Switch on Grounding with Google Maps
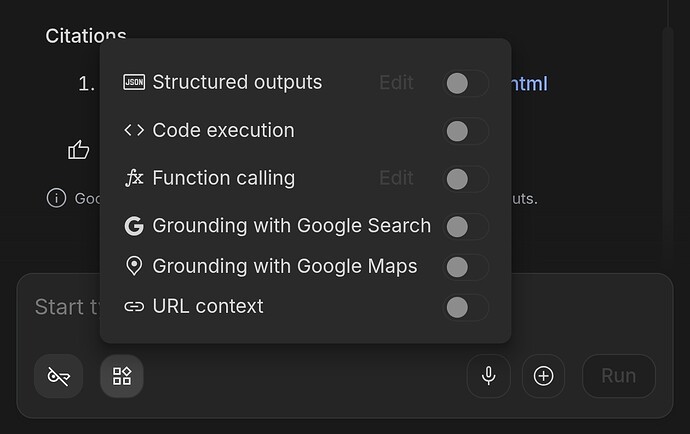 click(x=466, y=267)
